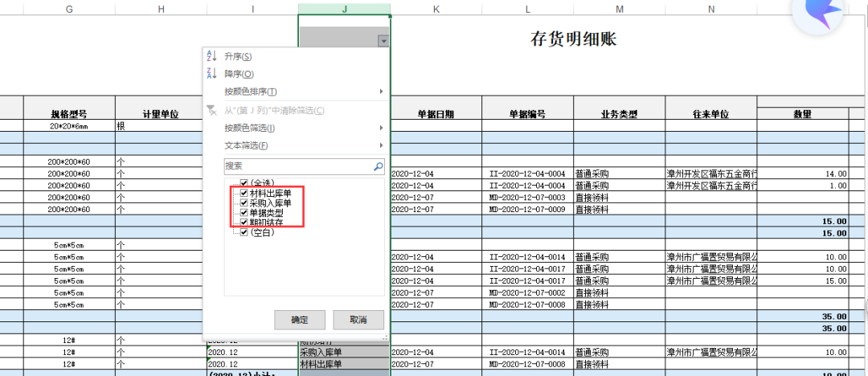Click the clear filter funnel icon
The height and width of the screenshot is (376, 868).
(211, 110)
